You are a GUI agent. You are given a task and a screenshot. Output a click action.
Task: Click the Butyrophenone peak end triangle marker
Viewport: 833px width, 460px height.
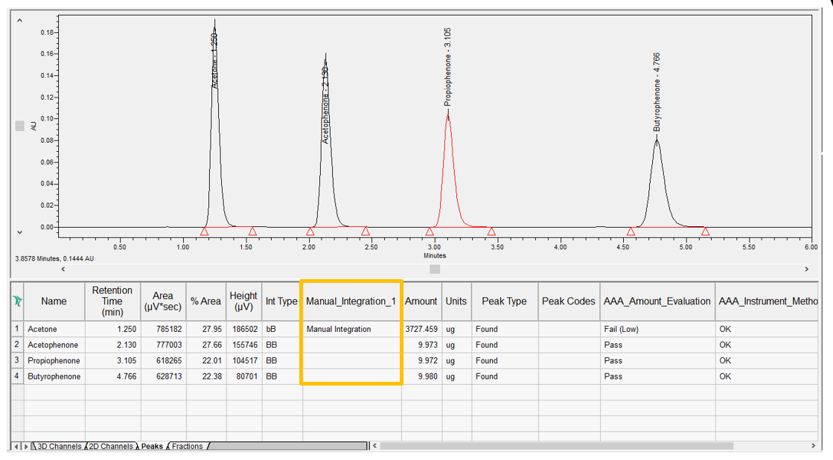point(705,231)
